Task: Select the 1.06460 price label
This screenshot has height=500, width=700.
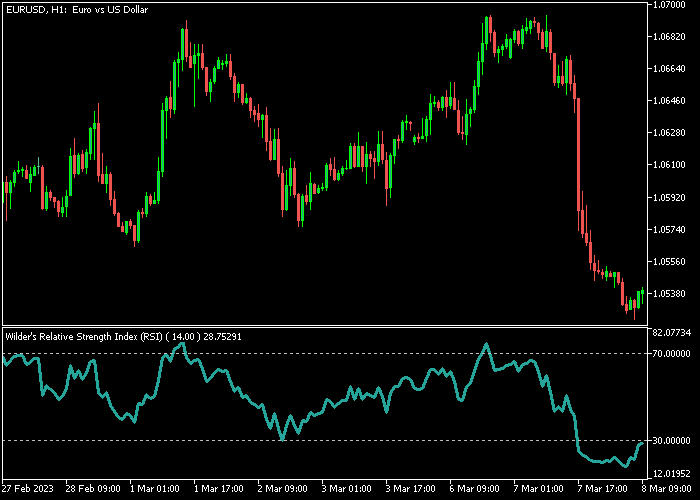Action: click(x=669, y=101)
